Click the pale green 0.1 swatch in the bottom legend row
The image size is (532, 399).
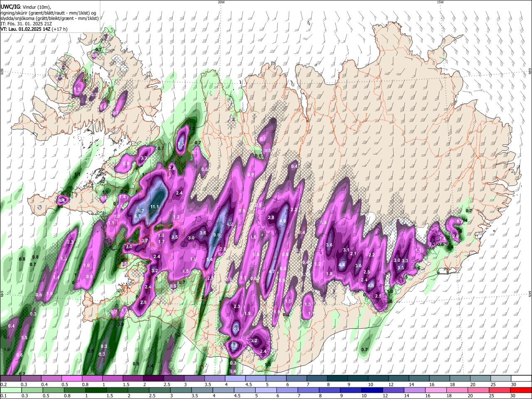pyautogui.click(x=10, y=390)
